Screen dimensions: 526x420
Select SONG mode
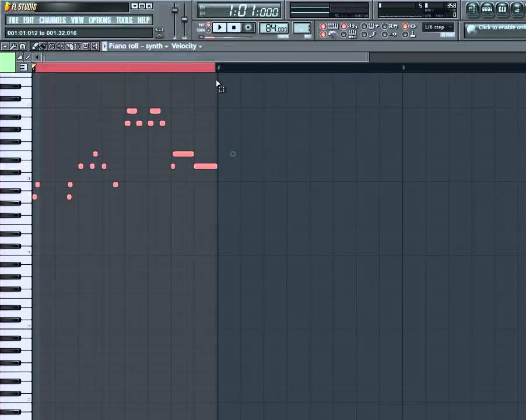(x=208, y=30)
